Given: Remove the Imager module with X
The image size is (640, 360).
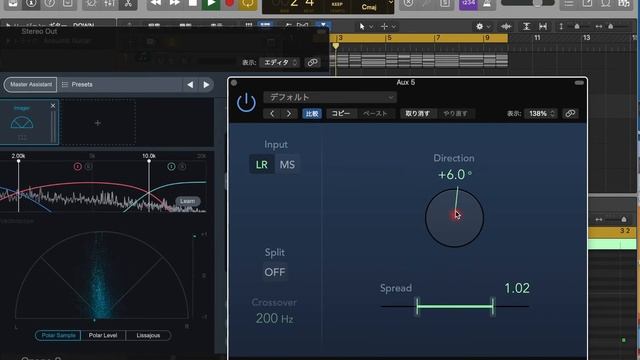Looking at the screenshot, I should 53,106.
